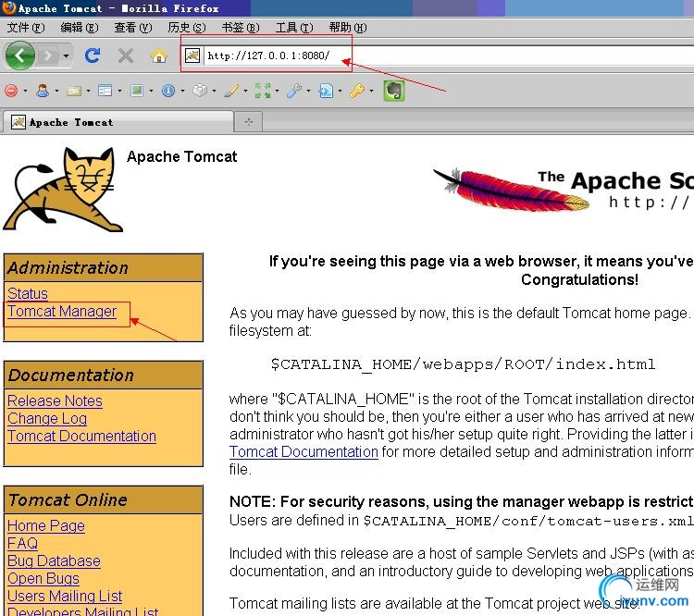Open the Status link under Administration
This screenshot has width=694, height=616.
28,293
